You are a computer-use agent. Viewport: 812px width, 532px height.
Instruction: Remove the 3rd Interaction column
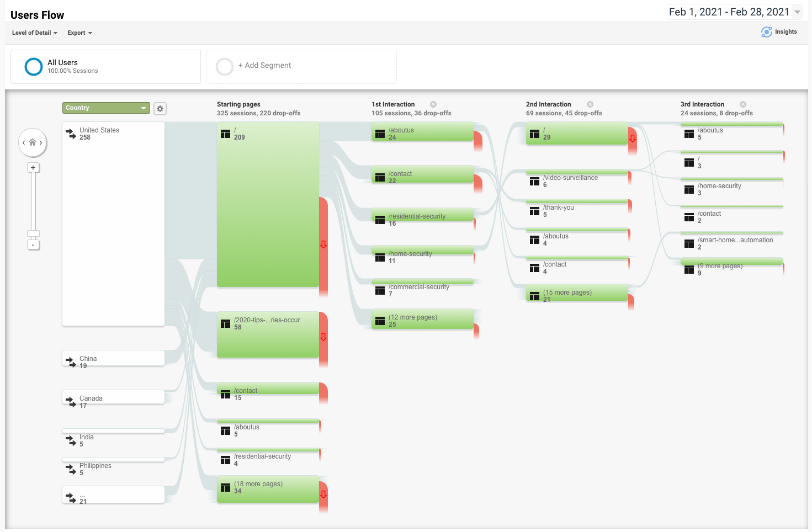(743, 104)
